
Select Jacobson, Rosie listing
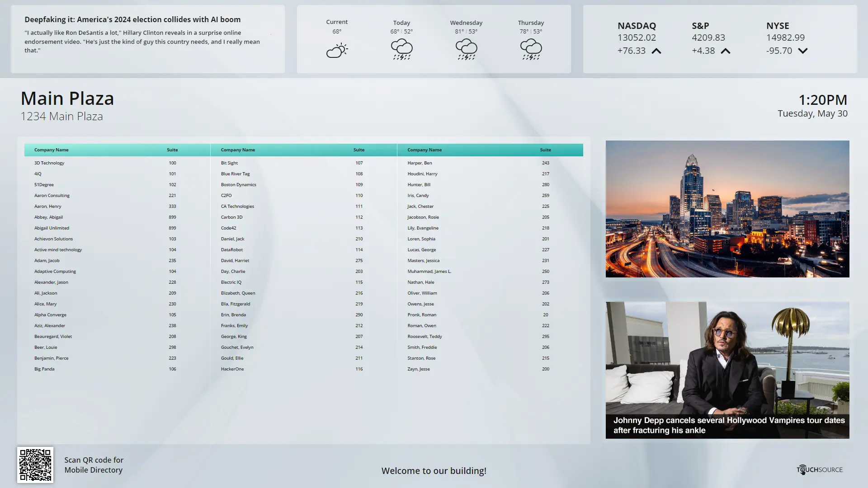(x=490, y=217)
